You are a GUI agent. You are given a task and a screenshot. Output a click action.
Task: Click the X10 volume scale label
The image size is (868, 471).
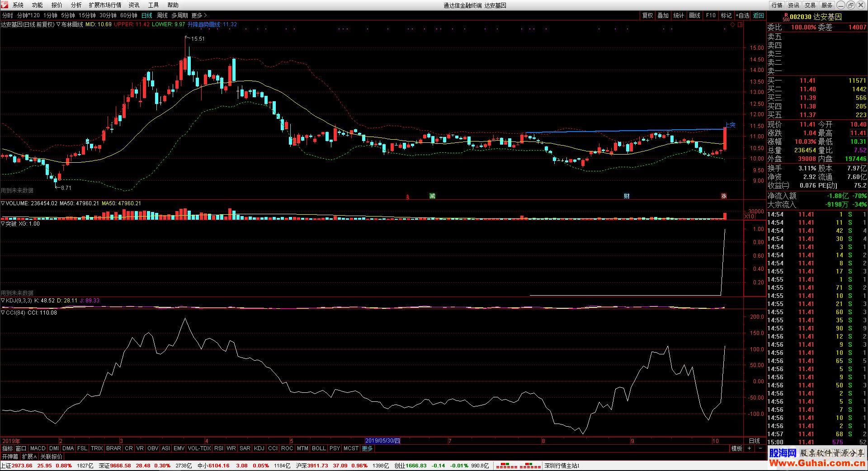click(x=750, y=217)
